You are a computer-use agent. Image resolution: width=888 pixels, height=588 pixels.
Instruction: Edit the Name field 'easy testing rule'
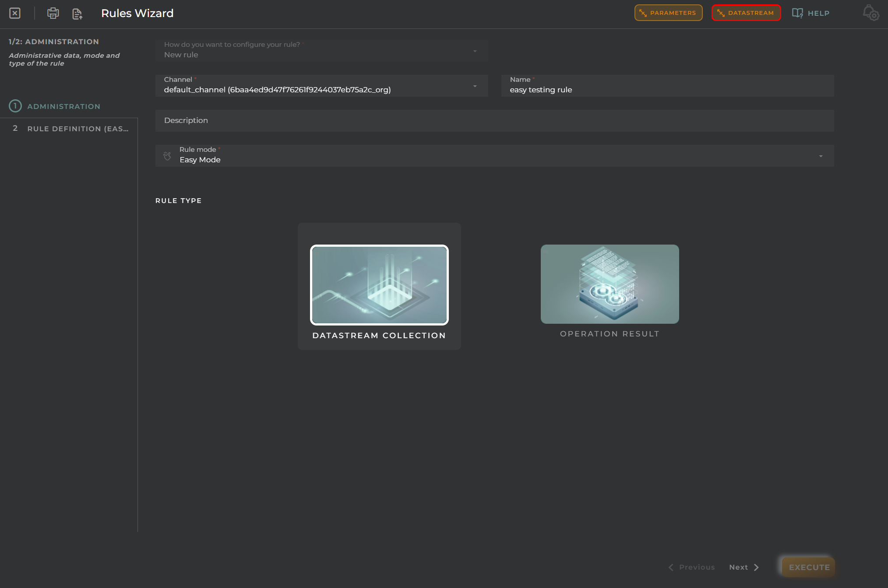(667, 86)
